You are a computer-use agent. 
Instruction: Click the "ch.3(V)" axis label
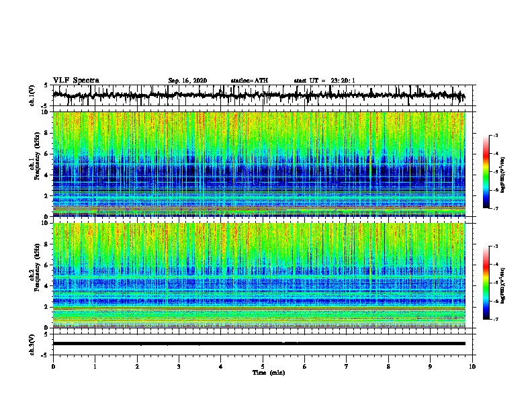tap(32, 345)
